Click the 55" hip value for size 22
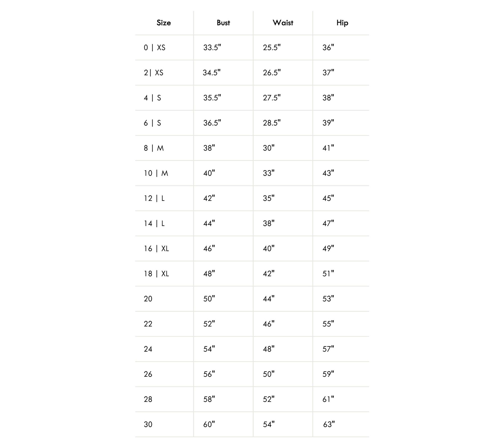The image size is (504, 448). (328, 324)
